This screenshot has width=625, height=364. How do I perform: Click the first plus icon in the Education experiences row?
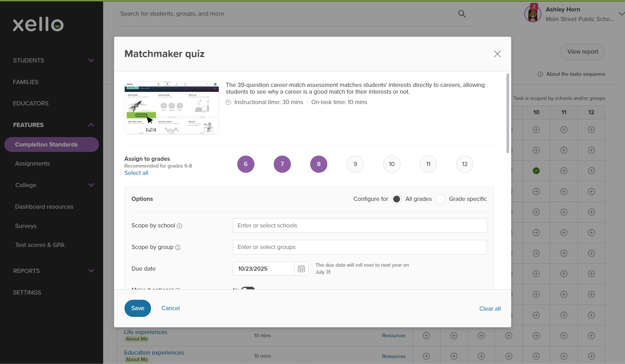point(426,356)
